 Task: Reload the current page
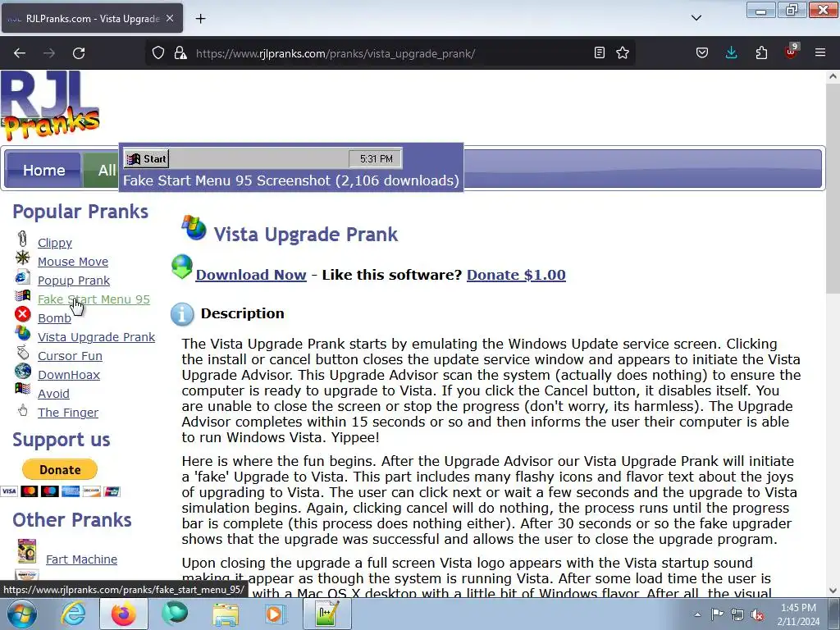coord(79,53)
